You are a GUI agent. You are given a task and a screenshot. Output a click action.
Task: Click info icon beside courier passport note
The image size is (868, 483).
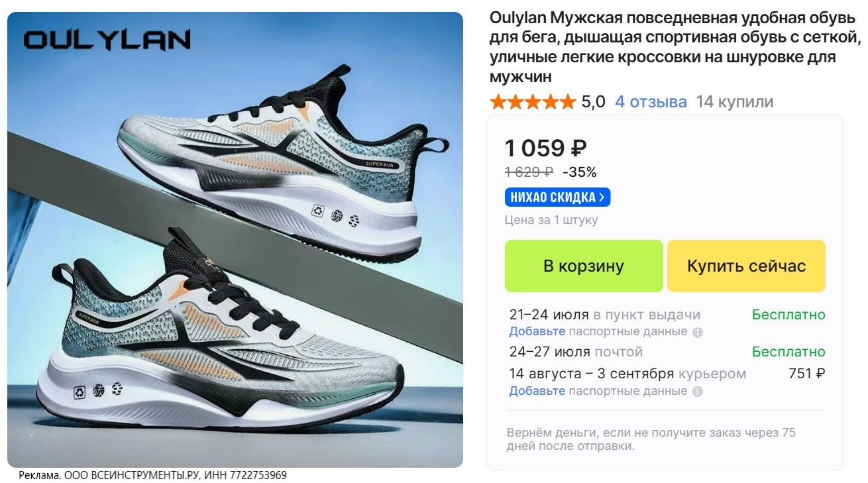697,392
